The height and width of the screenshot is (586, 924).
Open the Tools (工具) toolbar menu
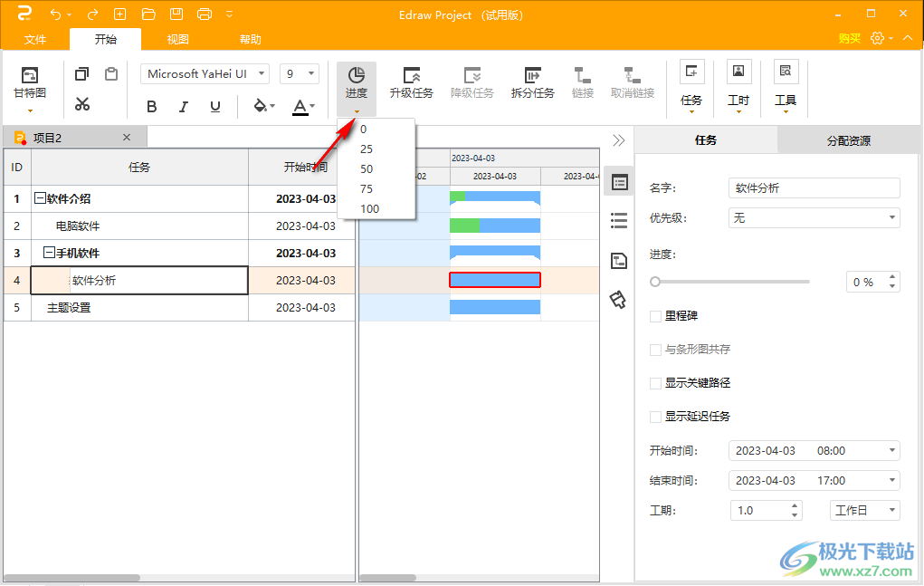point(786,87)
